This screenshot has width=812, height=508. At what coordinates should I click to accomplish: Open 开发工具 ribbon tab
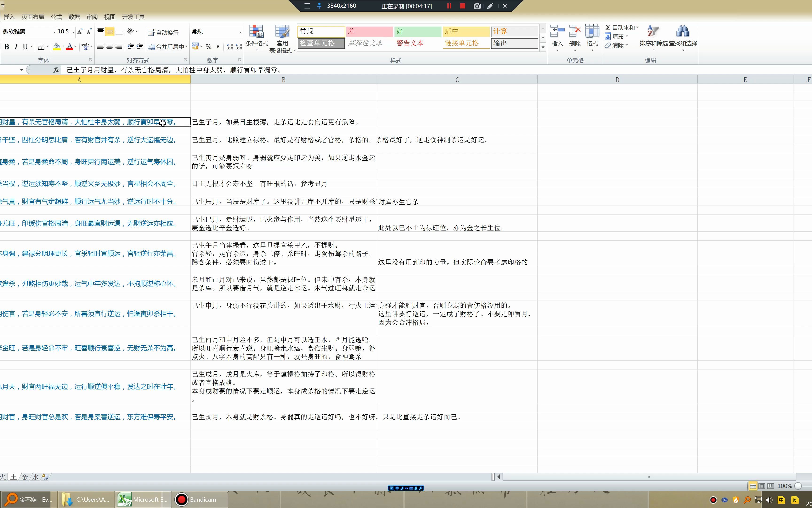pos(133,17)
